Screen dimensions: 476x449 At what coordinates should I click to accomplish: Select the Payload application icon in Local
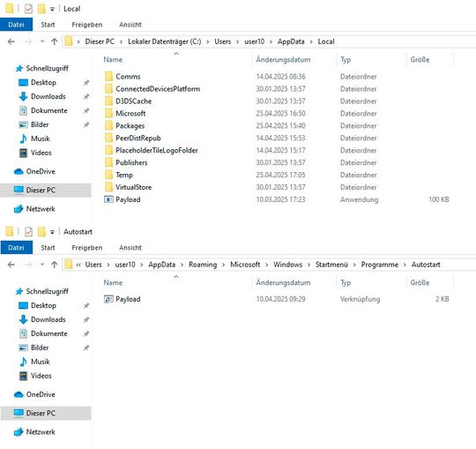(108, 199)
